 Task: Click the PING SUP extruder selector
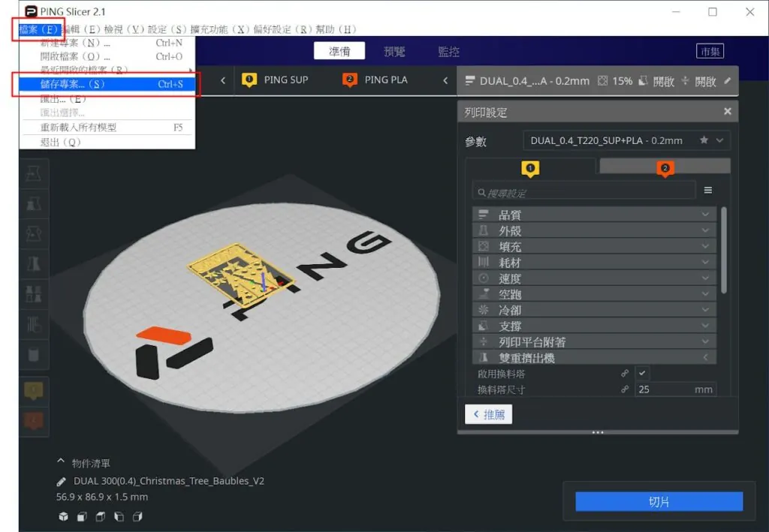tap(275, 80)
